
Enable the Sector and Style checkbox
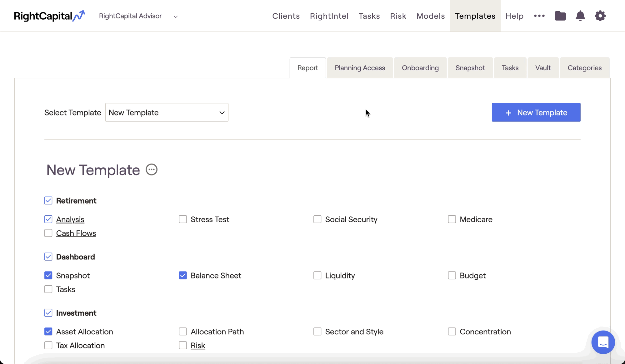(317, 332)
